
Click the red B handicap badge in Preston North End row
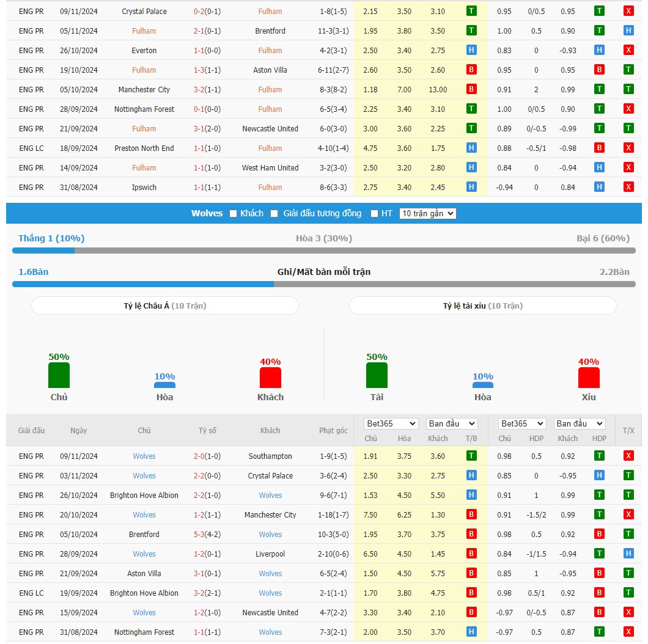pyautogui.click(x=599, y=148)
